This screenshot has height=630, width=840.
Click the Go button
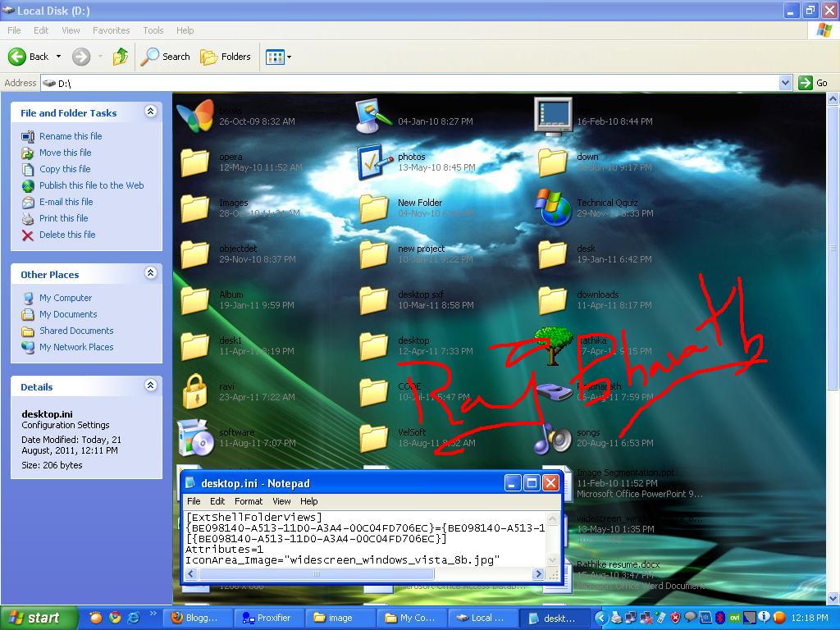(813, 83)
